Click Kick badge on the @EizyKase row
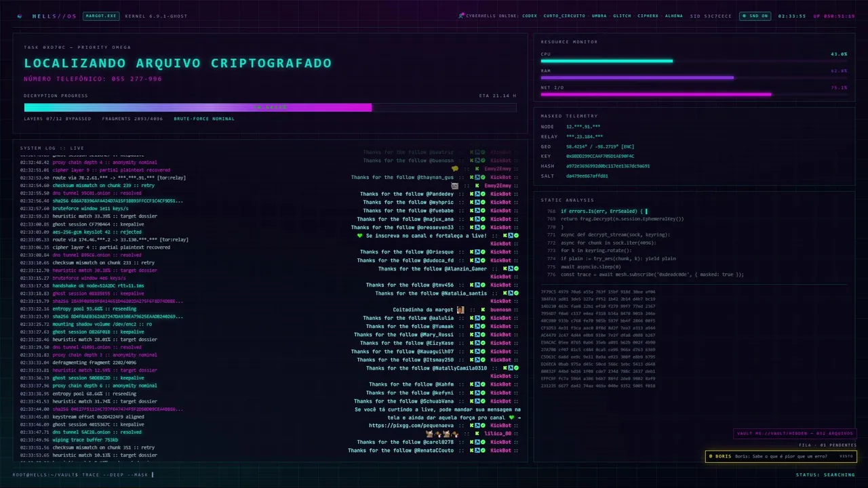Screen dimensions: 868x488 [471, 343]
